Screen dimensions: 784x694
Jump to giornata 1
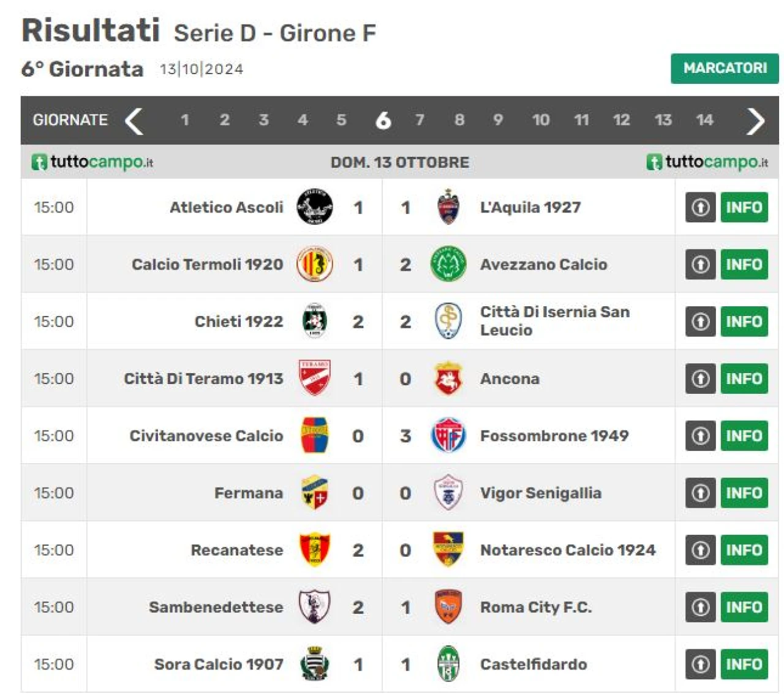pyautogui.click(x=184, y=120)
